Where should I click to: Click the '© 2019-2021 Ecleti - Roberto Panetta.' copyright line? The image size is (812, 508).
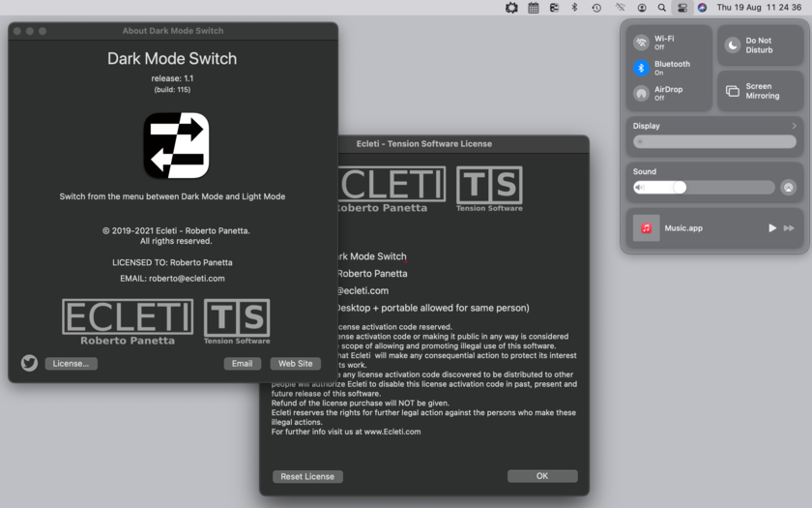coord(176,230)
